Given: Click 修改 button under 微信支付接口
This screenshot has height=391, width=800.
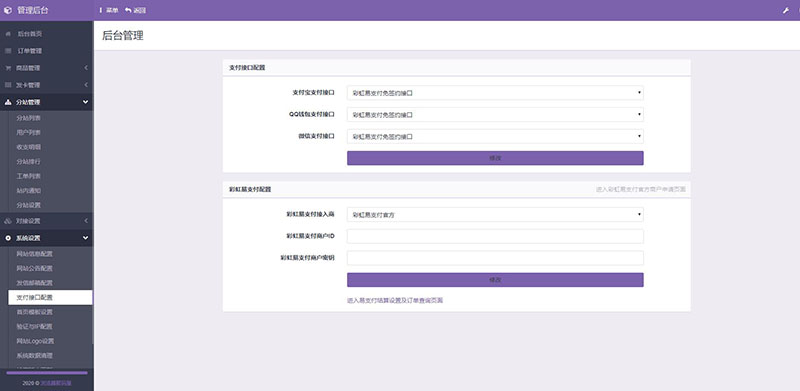Looking at the screenshot, I should (x=495, y=158).
